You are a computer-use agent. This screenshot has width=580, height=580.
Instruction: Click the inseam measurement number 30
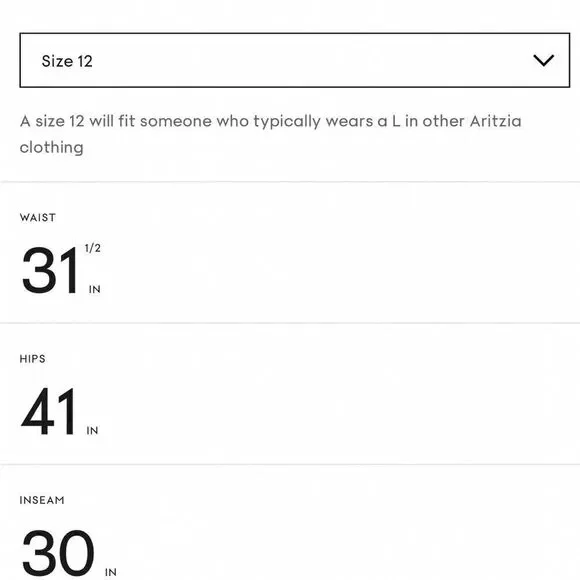click(x=58, y=553)
